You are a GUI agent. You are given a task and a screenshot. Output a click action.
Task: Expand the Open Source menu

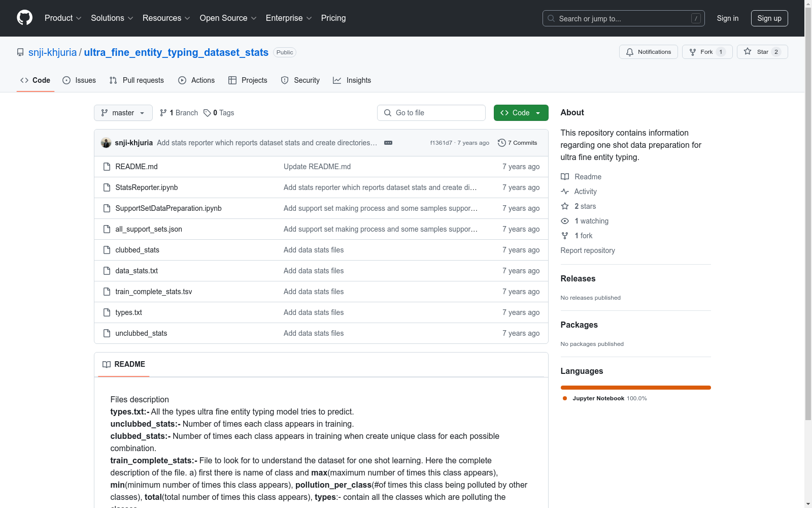[228, 18]
